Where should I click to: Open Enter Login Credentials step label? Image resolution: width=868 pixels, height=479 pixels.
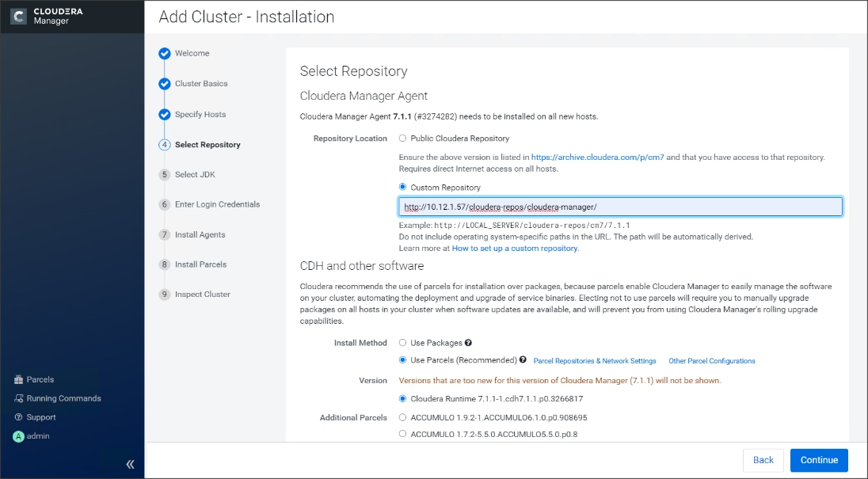click(217, 204)
